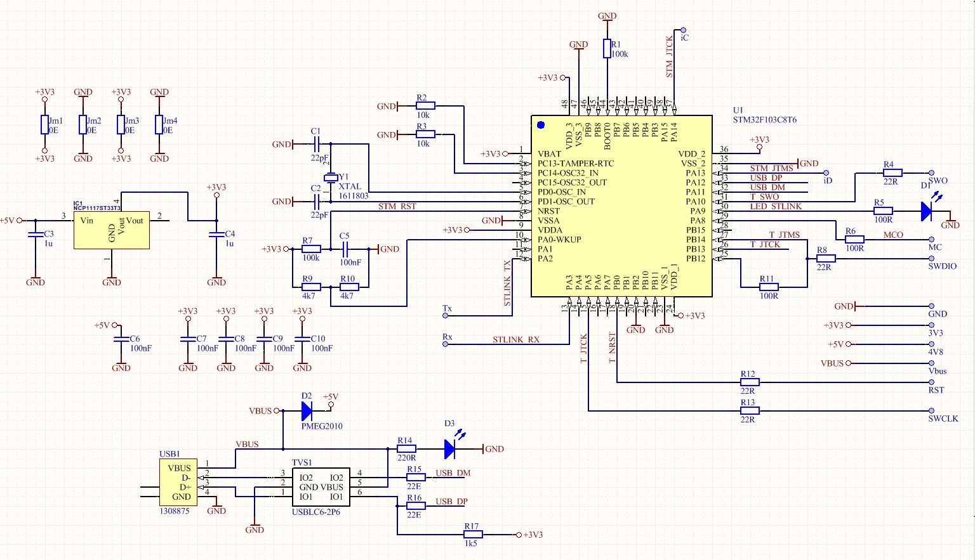The image size is (975, 560).
Task: Click the Vbus port label
Action: 938,371
